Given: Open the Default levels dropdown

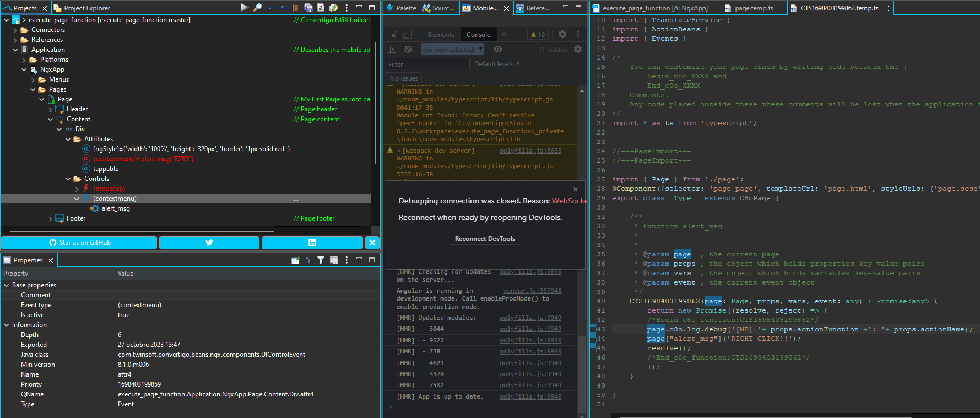Looking at the screenshot, I should coord(497,64).
